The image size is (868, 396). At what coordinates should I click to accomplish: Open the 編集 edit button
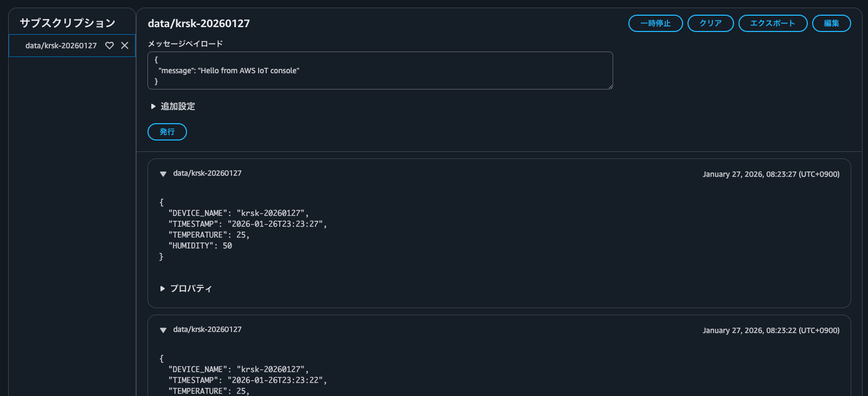coord(831,23)
